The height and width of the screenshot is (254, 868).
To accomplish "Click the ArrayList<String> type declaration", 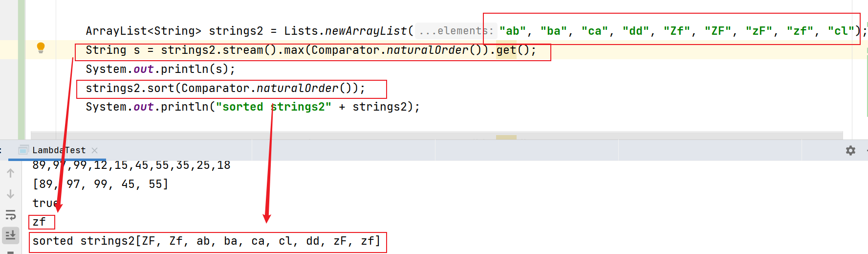I will [x=143, y=31].
